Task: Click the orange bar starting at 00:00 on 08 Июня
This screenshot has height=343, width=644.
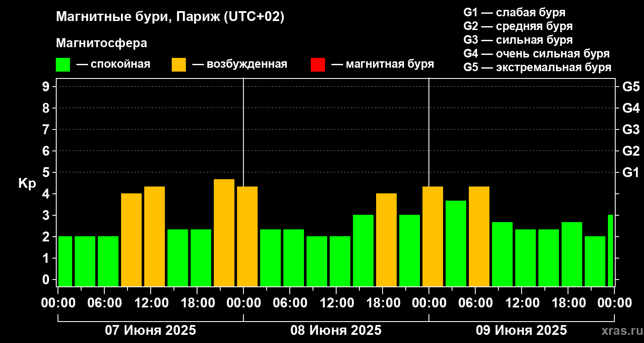Action: 247,236
